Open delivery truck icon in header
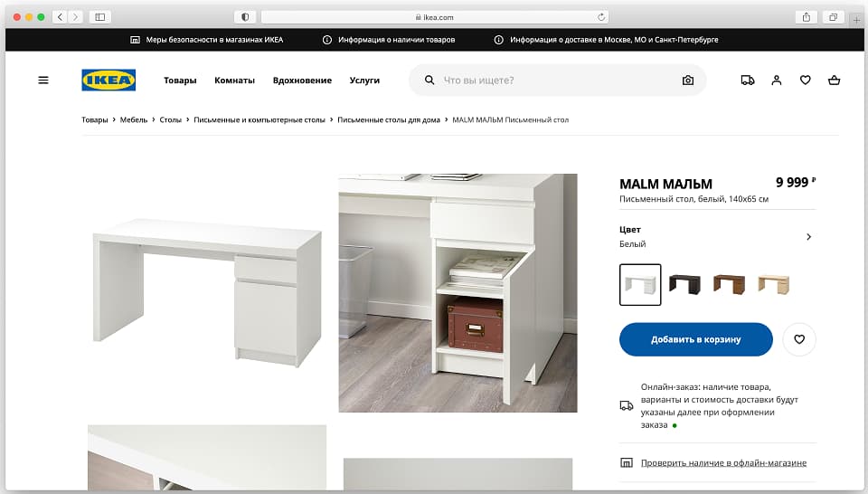The width and height of the screenshot is (868, 494). pyautogui.click(x=748, y=81)
